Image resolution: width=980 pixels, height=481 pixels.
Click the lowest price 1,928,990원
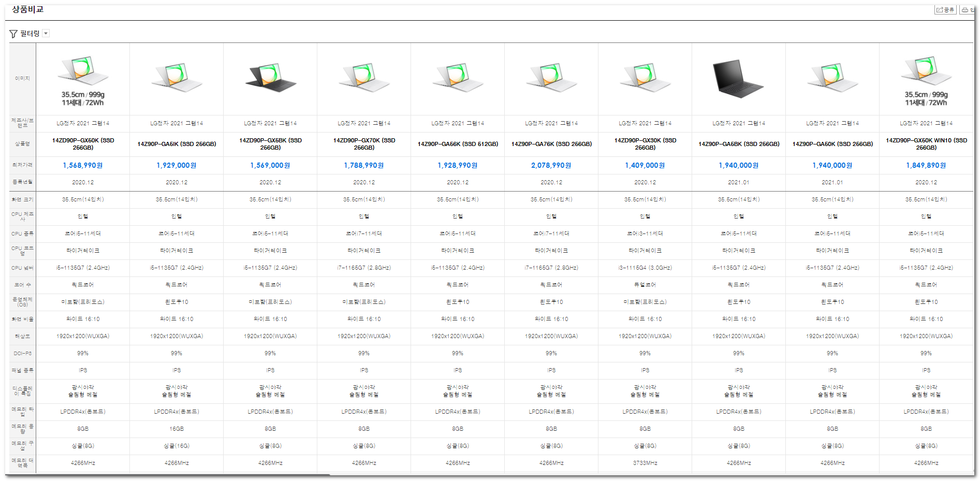click(458, 166)
